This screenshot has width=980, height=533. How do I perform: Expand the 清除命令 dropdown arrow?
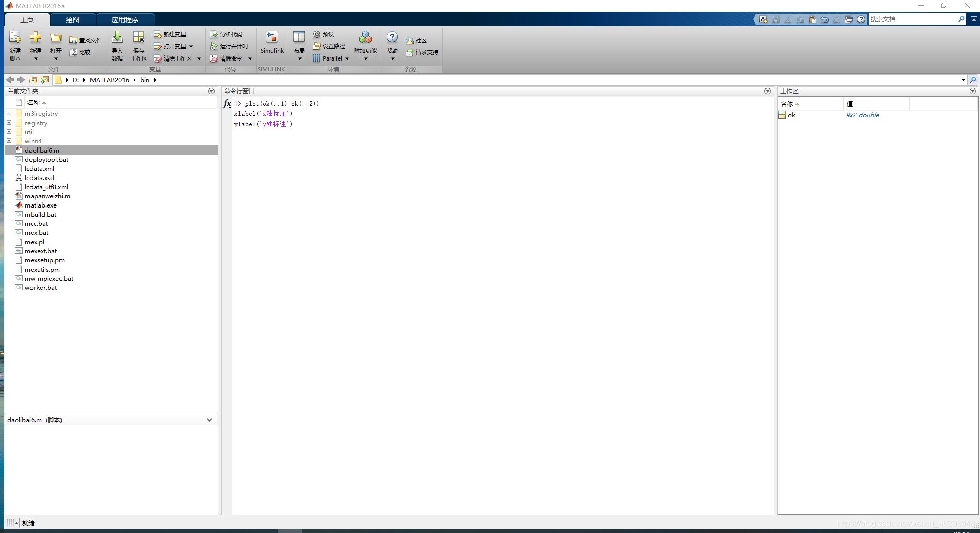(250, 58)
